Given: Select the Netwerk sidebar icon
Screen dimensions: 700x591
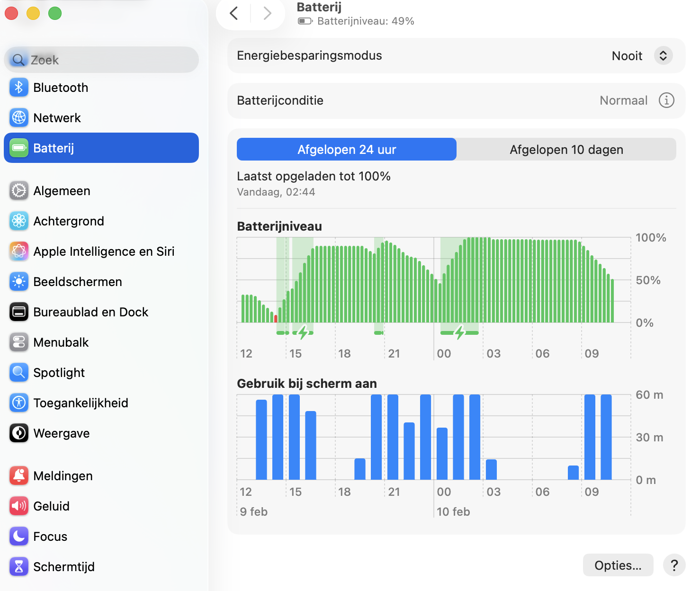Looking at the screenshot, I should coord(18,117).
